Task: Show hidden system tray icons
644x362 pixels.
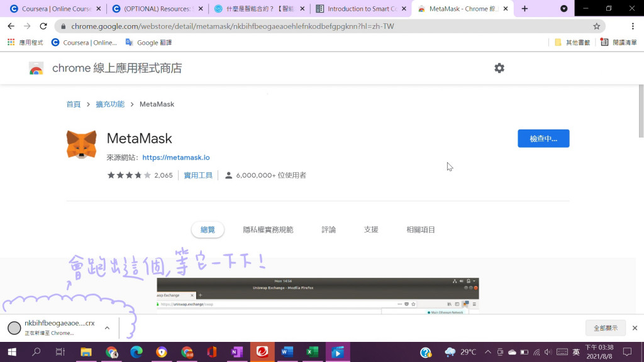Action: 487,352
